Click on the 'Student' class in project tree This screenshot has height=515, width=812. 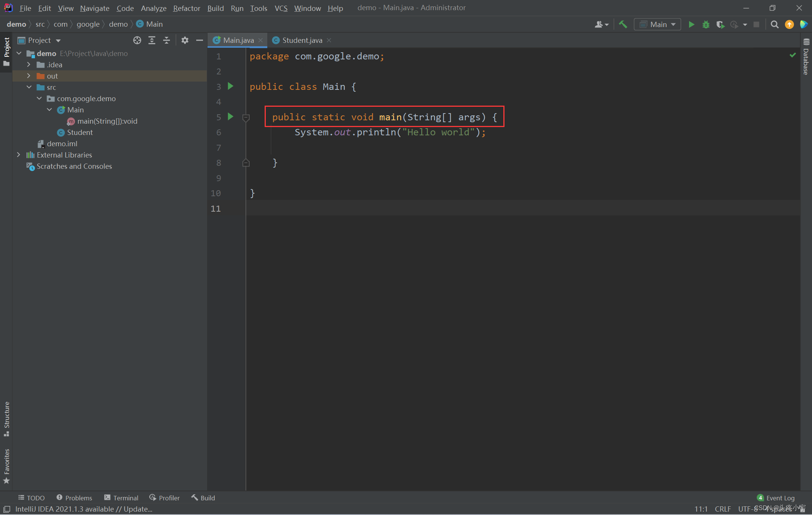pyautogui.click(x=79, y=132)
